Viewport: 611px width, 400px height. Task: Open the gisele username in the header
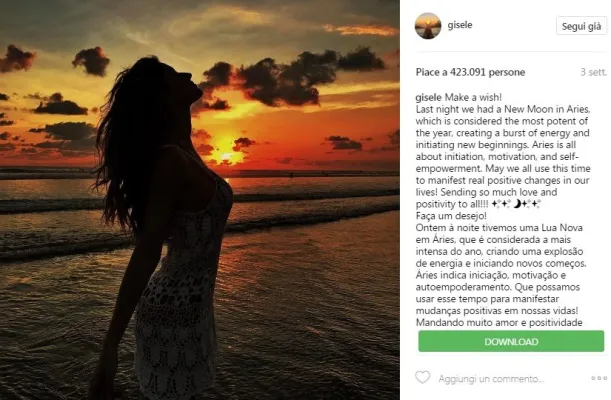[460, 25]
